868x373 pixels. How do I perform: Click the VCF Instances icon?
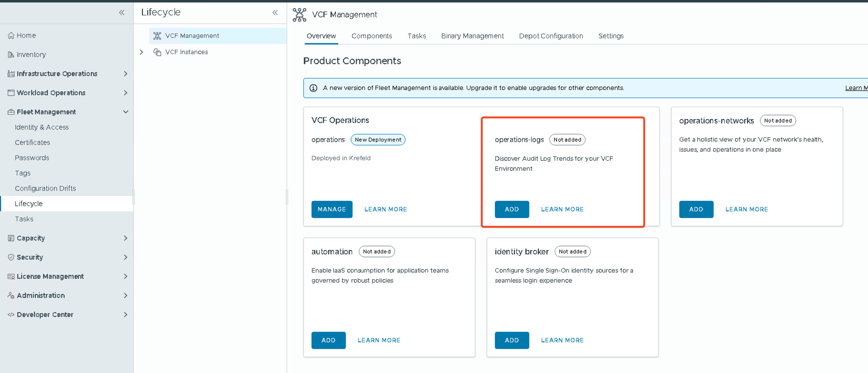(x=157, y=52)
